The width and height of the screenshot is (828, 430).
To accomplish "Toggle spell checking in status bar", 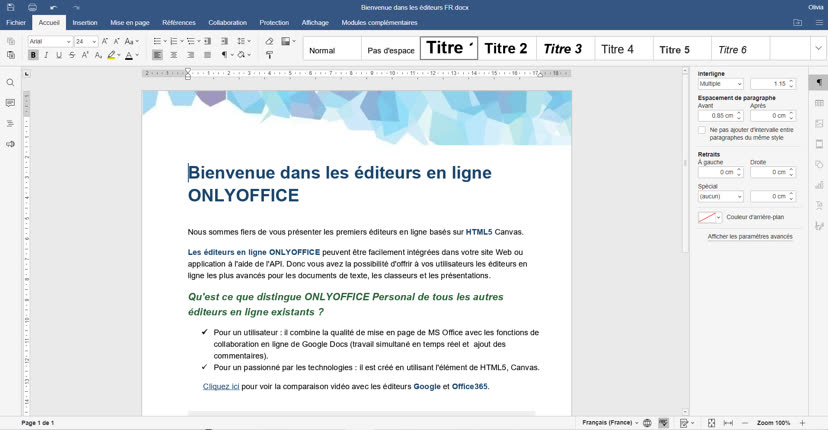I will click(664, 423).
